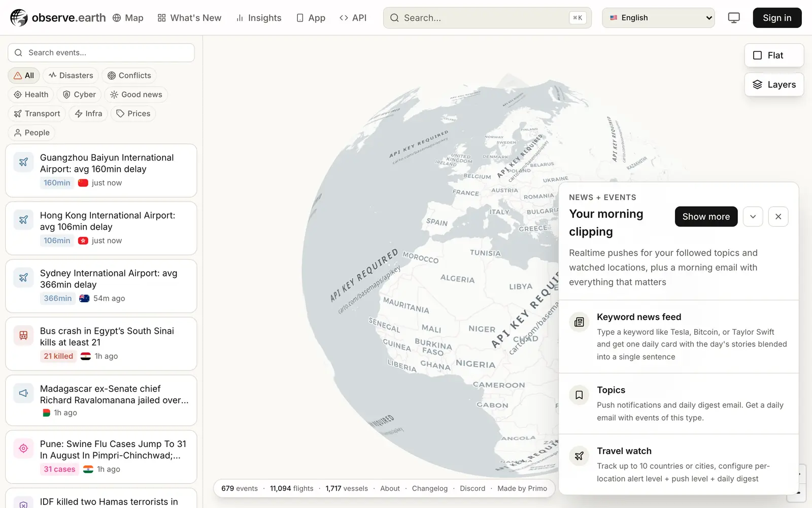Click the airplane icon on Guangzhou Baiyun card
Screen dimensions: 812x508
coord(23,162)
